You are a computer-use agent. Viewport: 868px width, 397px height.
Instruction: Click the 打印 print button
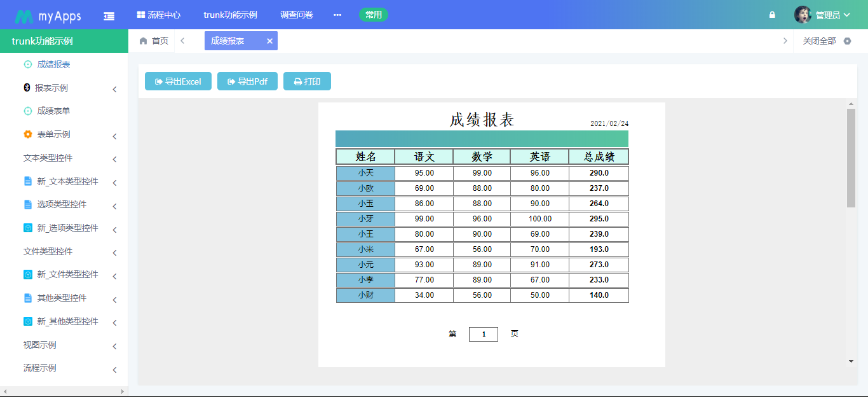307,81
